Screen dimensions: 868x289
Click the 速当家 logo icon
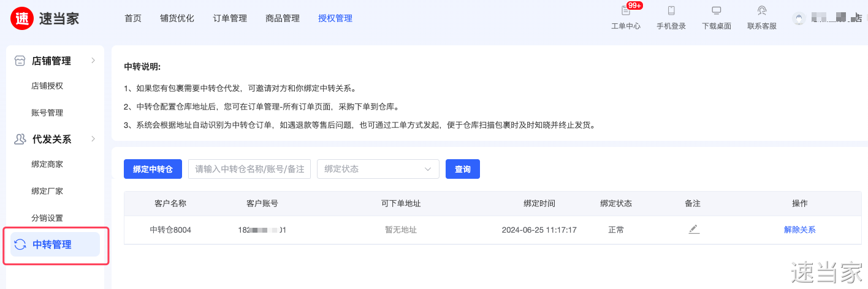[22, 18]
